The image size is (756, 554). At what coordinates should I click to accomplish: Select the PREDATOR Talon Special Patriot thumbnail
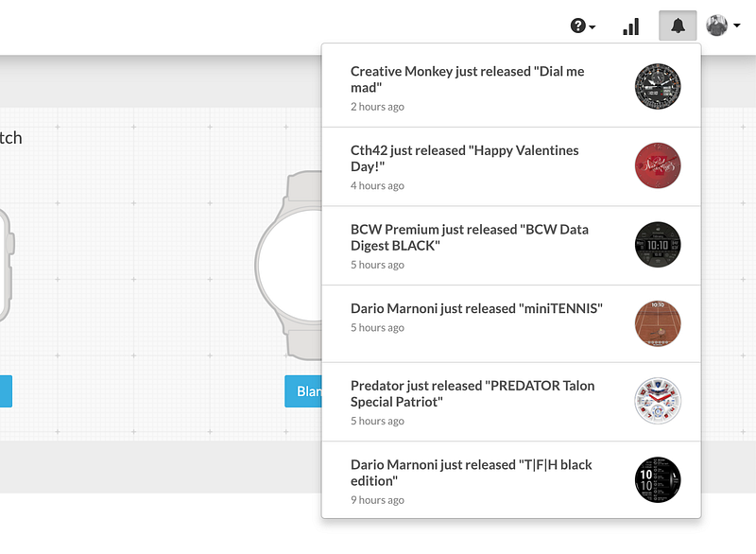[658, 400]
